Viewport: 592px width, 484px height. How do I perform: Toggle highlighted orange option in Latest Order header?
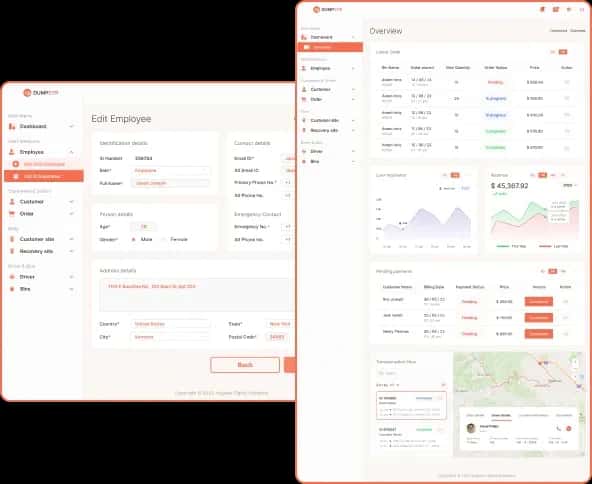(563, 52)
